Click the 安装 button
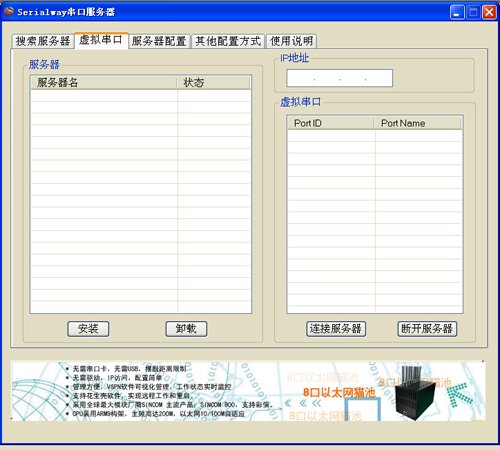The image size is (500, 450). [88, 329]
